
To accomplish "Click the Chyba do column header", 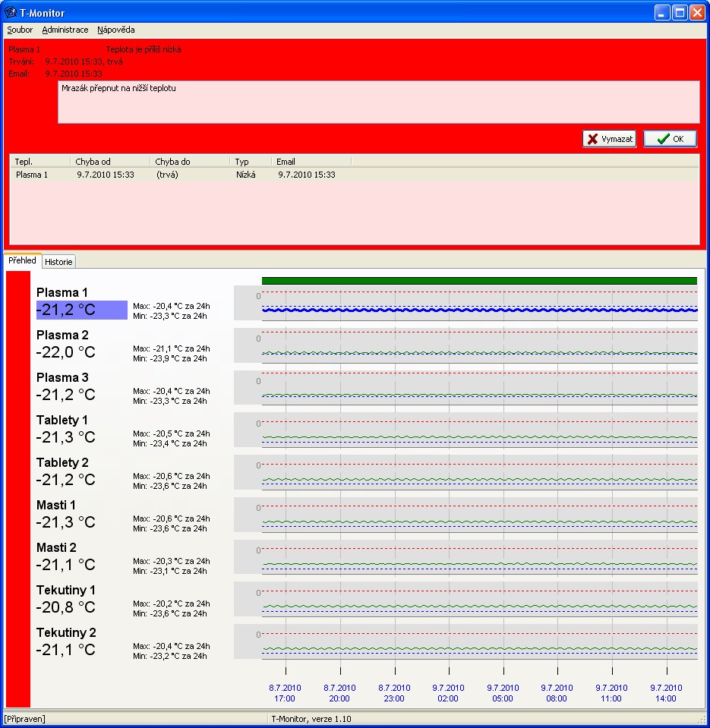I will 190,162.
